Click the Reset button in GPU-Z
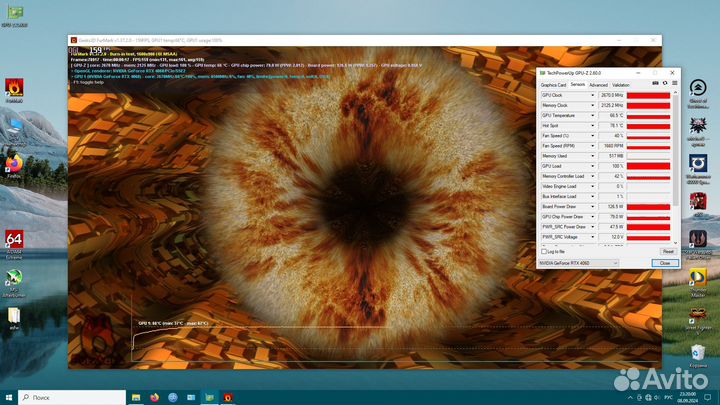The image size is (720, 405). pyautogui.click(x=667, y=251)
